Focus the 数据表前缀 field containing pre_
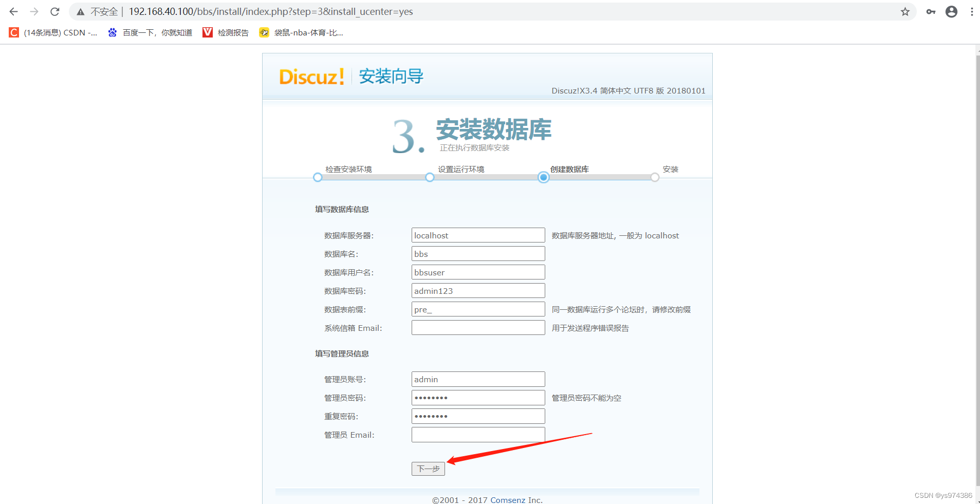Viewport: 980px width, 504px height. [x=478, y=309]
